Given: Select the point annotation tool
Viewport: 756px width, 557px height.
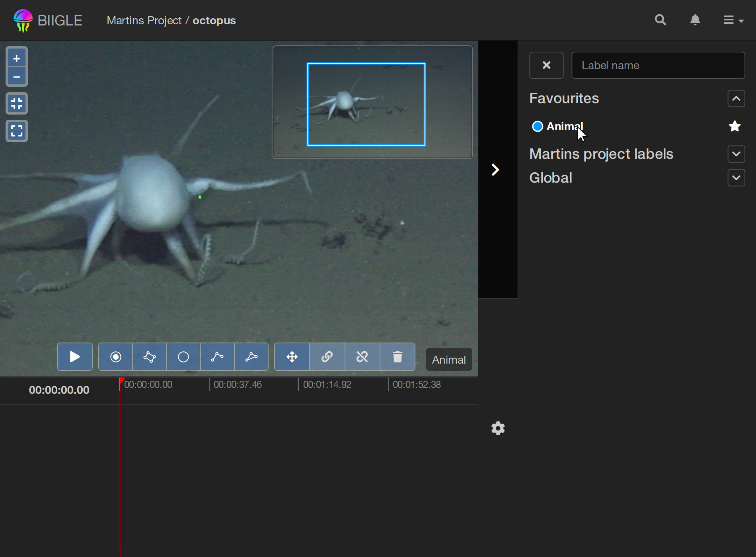Looking at the screenshot, I should [115, 357].
